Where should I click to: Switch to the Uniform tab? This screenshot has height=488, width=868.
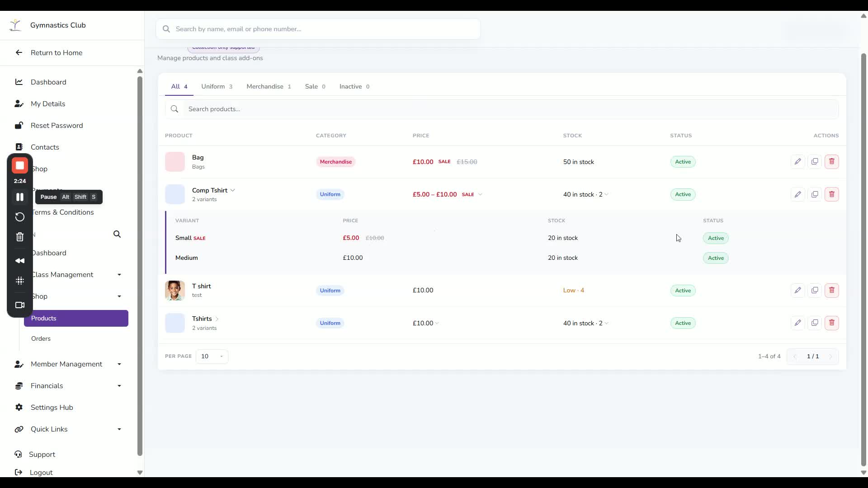217,86
